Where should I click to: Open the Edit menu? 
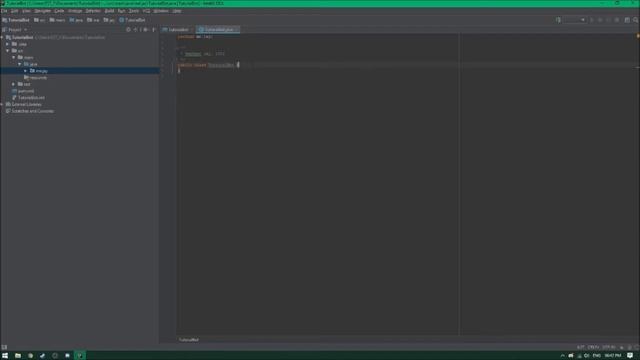(15, 11)
